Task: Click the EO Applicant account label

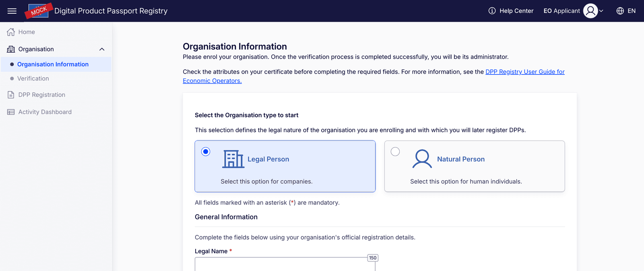Action: pos(561,11)
